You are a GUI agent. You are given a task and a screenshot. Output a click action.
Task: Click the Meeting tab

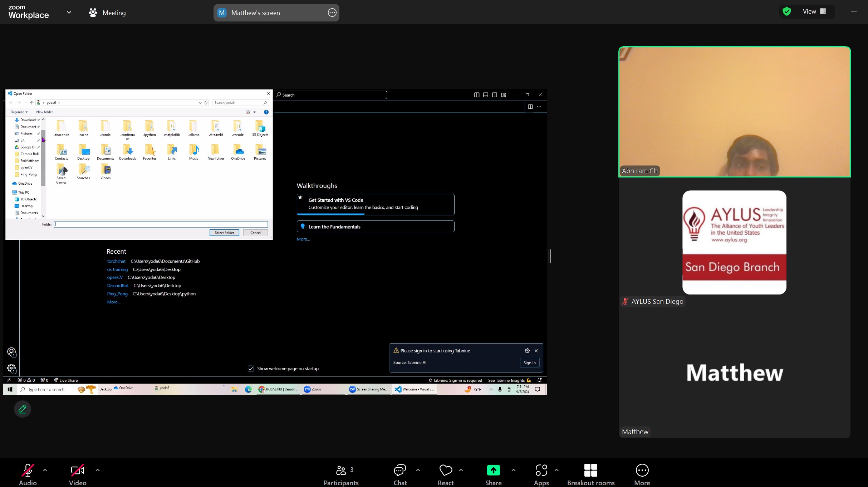click(107, 13)
